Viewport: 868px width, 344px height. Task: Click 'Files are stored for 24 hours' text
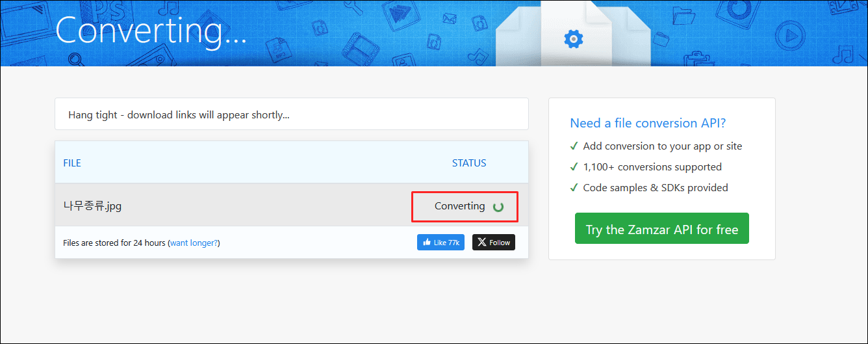click(114, 243)
